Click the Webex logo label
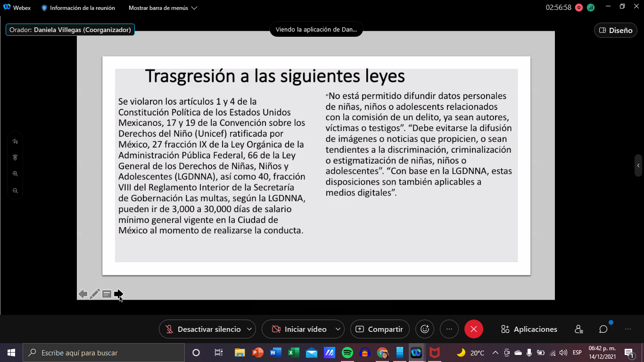The width and height of the screenshot is (644, 362). 17,8
